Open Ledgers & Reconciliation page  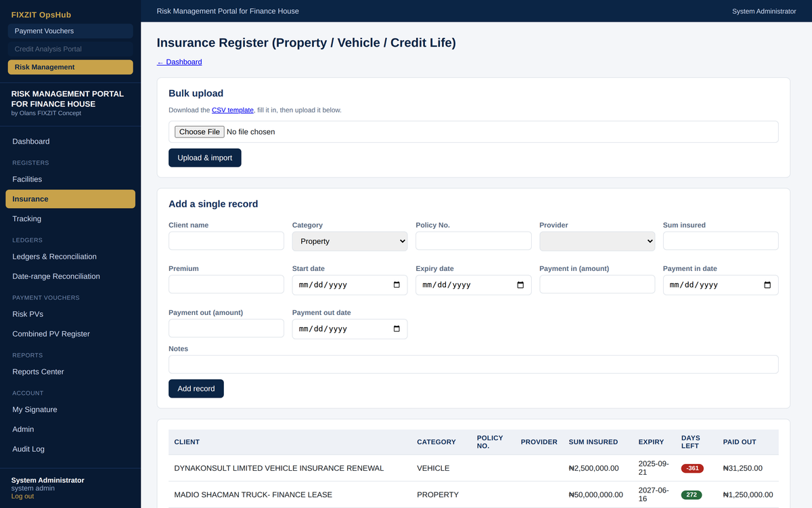70,257
